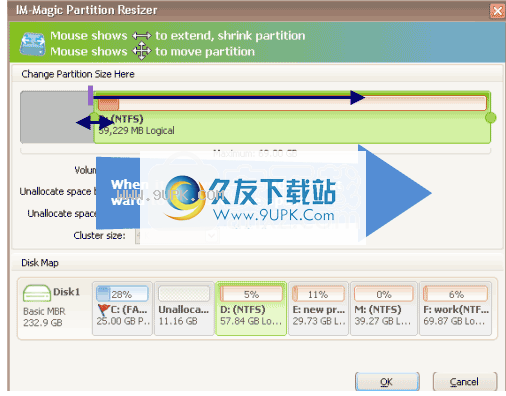
Task: Click the "Basic MBR" text under Disk1
Action: coord(44,311)
